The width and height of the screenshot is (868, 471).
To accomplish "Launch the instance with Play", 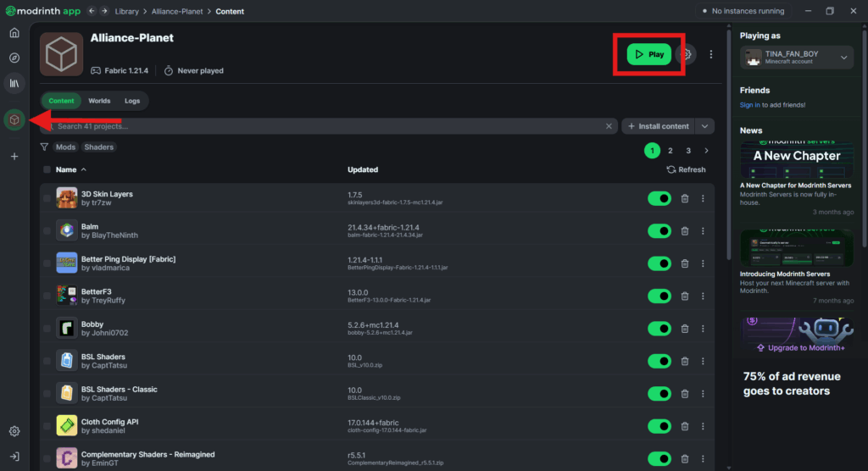I will [x=648, y=54].
